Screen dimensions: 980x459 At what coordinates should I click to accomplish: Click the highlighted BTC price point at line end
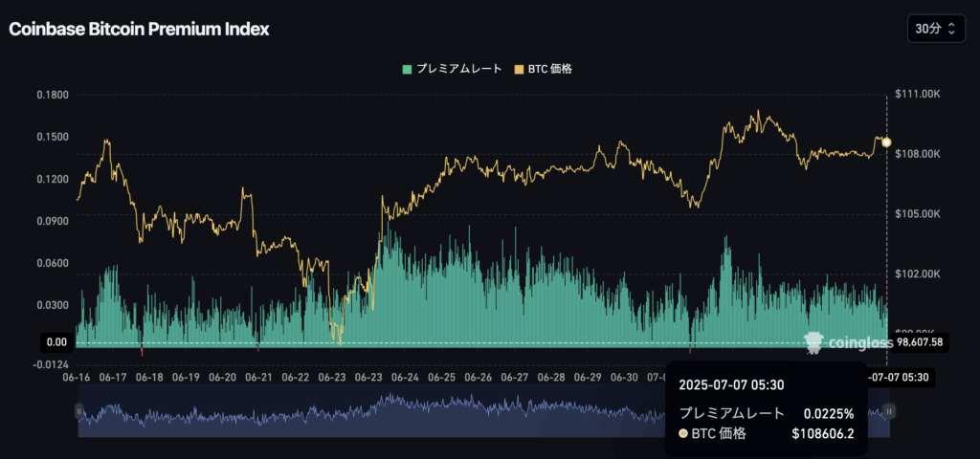coord(886,142)
